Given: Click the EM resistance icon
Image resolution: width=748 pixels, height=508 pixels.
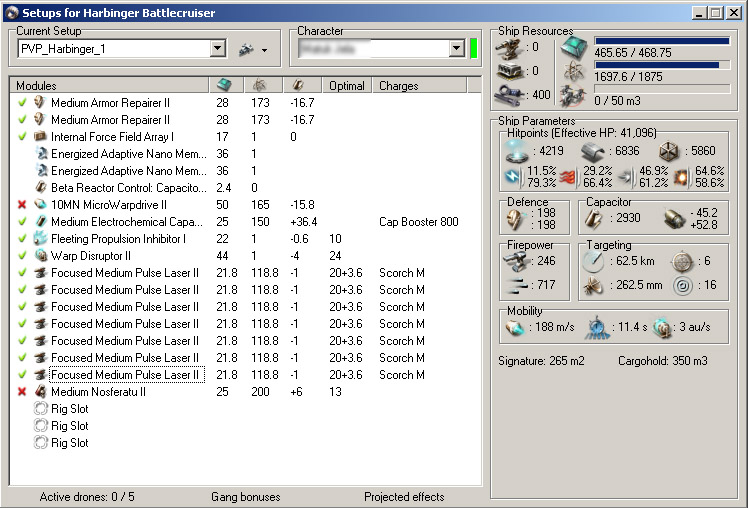Looking at the screenshot, I should pyautogui.click(x=513, y=177).
